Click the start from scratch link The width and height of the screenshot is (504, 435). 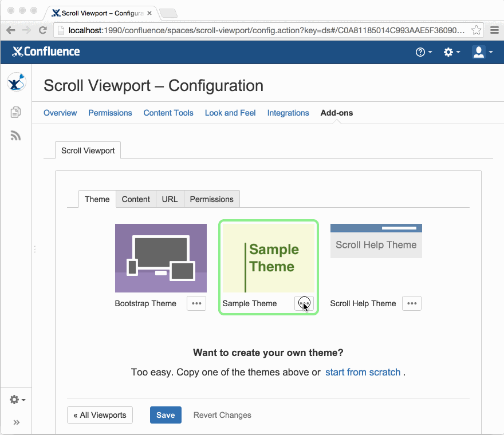pyautogui.click(x=363, y=372)
